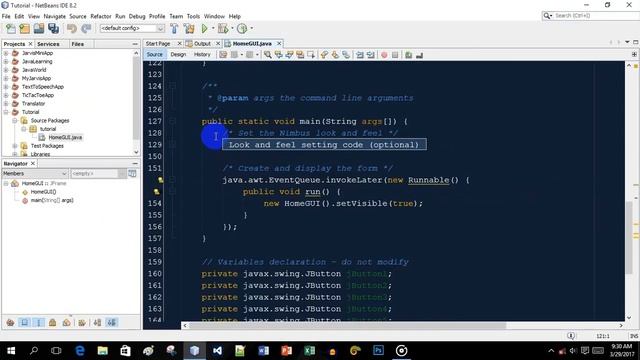
Task: Toggle Show Non-Public Members filter in Navigator
Action: tap(53, 322)
